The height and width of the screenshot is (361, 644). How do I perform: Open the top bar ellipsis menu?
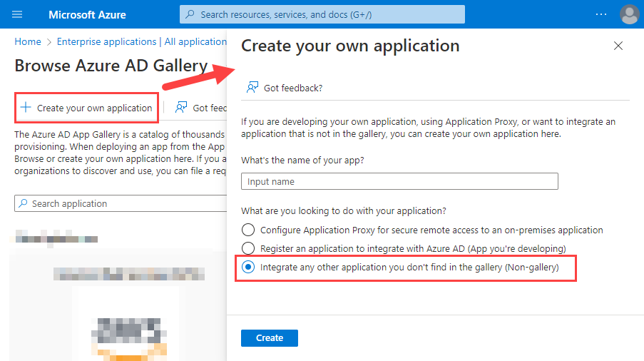tap(601, 14)
